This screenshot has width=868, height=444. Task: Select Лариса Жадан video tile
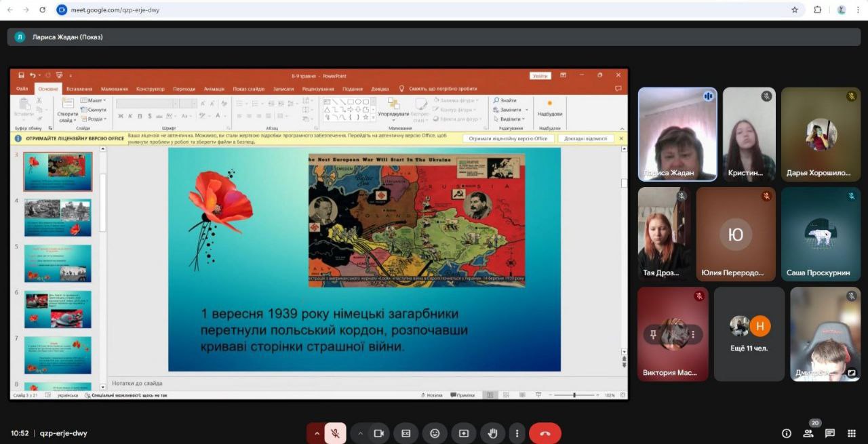(677, 134)
